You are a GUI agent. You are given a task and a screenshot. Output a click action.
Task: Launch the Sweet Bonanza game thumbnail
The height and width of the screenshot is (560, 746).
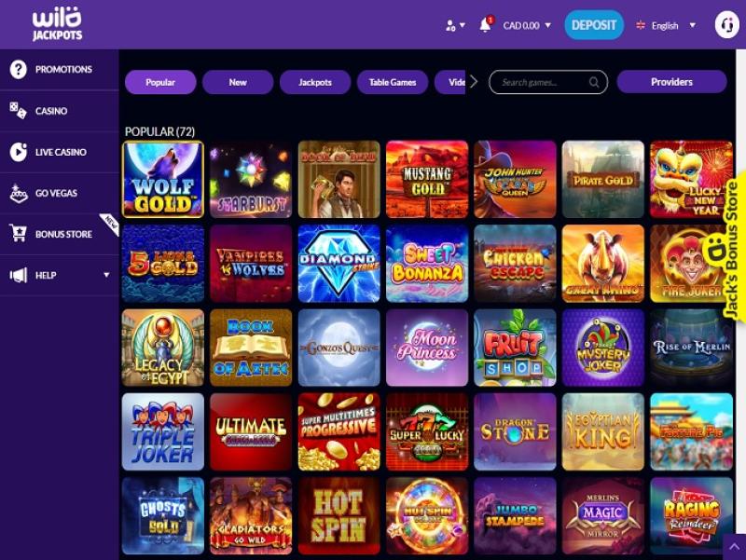[427, 264]
